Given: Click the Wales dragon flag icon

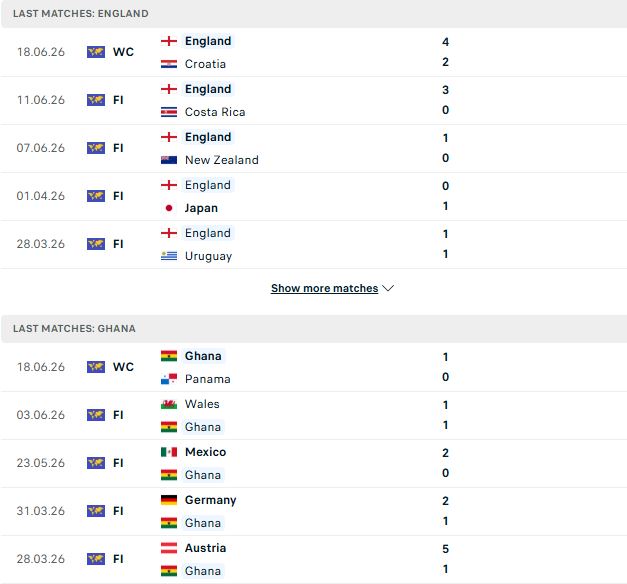Looking at the screenshot, I should (x=169, y=404).
